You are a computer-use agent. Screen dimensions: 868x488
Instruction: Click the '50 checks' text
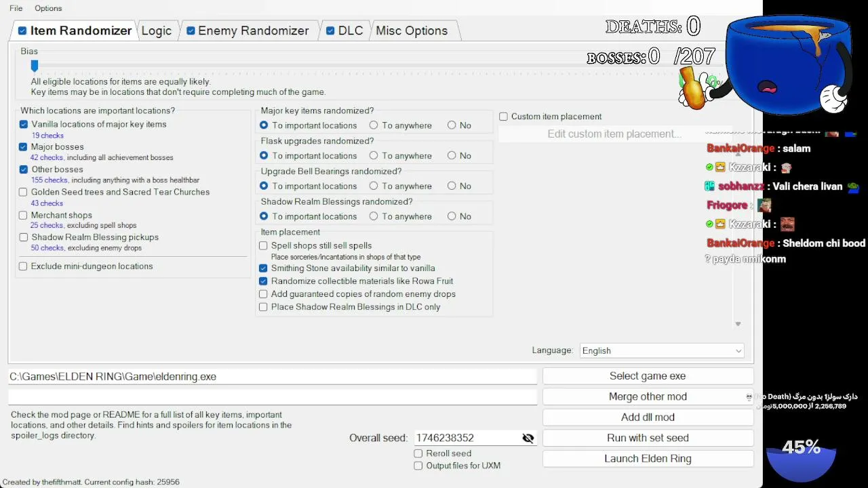tap(47, 248)
